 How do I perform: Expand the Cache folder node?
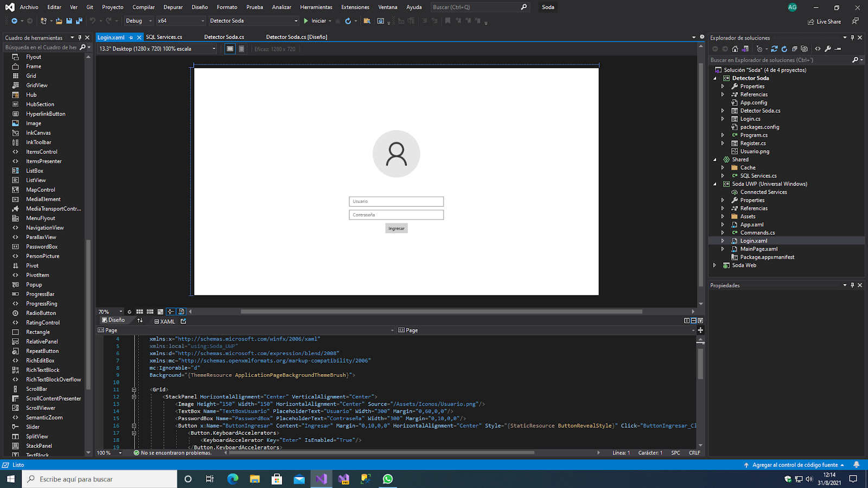pos(723,168)
